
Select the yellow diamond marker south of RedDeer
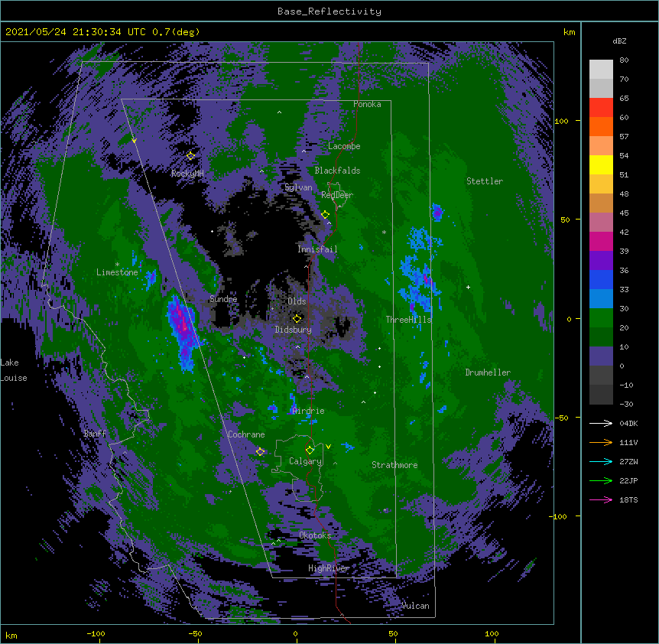click(326, 215)
